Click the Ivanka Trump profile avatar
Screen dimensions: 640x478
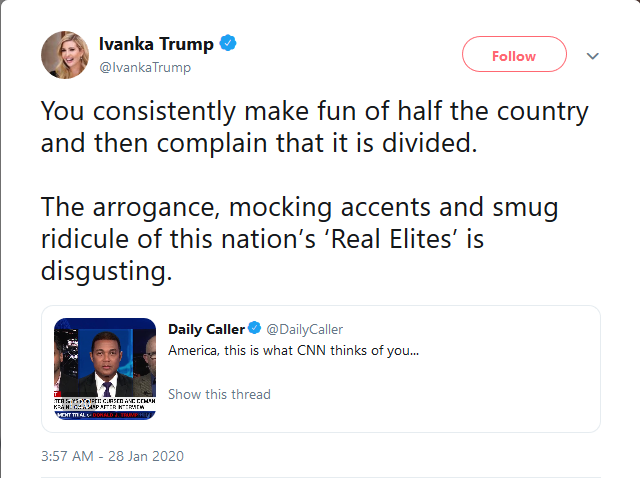pyautogui.click(x=66, y=55)
